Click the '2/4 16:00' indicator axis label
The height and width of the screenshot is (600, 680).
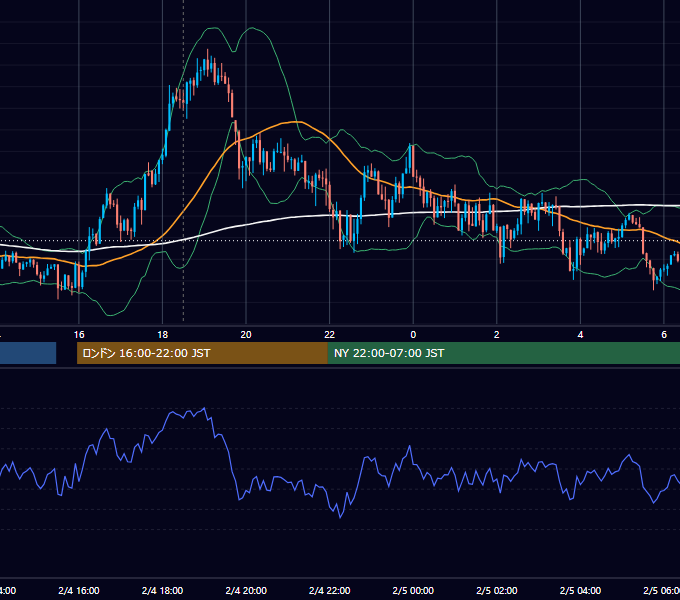pos(79,591)
